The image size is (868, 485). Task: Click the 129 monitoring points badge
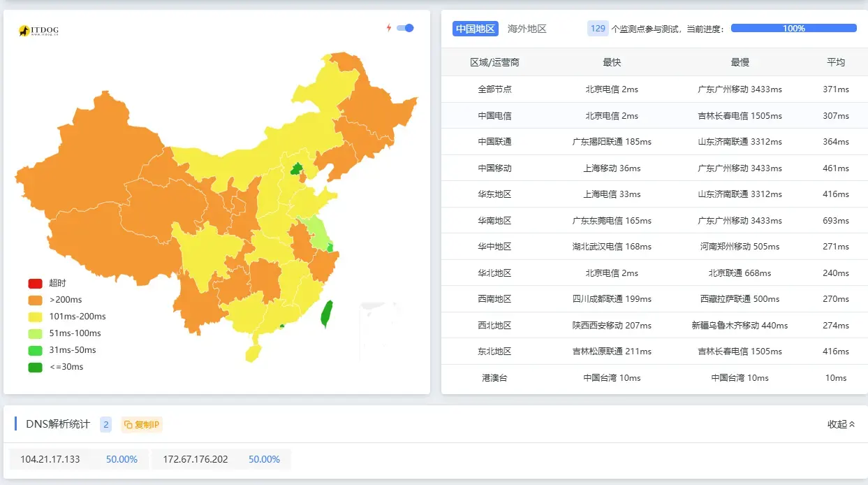coord(598,29)
